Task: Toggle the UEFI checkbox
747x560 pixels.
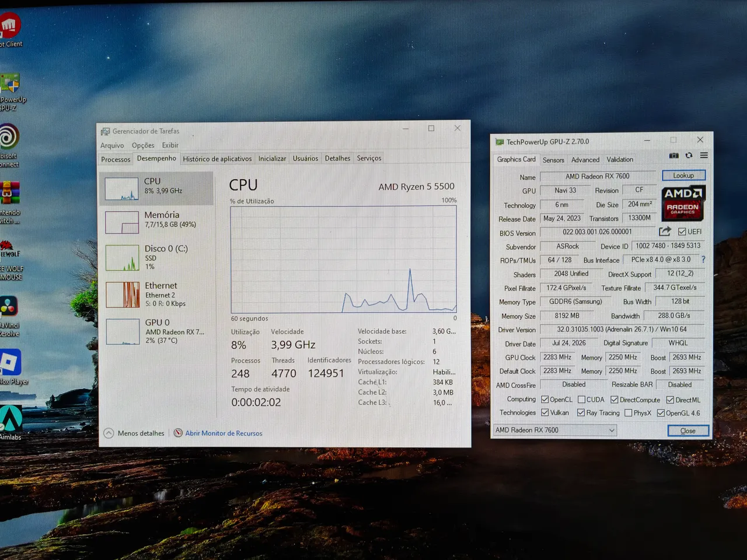Action: [x=682, y=232]
